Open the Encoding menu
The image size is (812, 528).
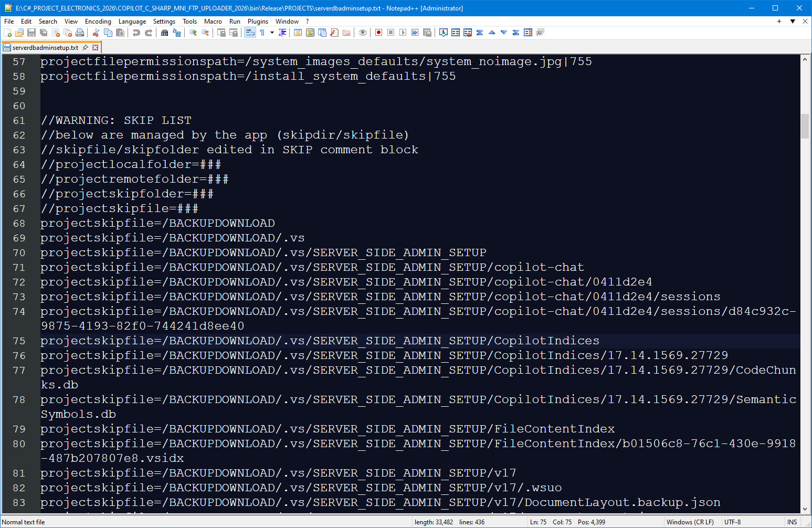[x=98, y=22]
